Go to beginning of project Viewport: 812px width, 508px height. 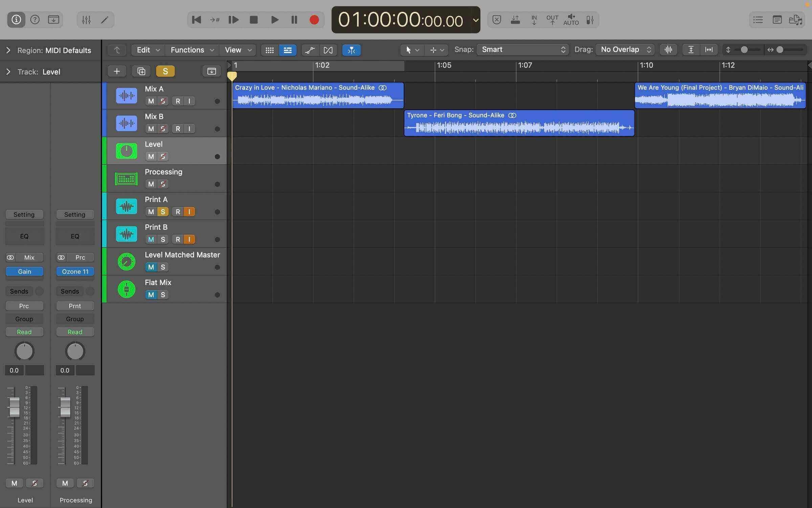coord(196,20)
